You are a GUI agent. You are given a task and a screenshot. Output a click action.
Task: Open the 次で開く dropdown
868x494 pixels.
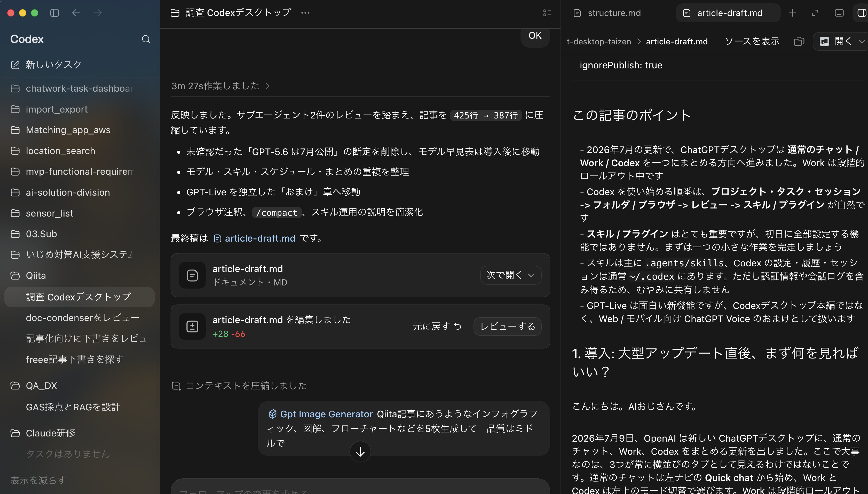click(510, 275)
